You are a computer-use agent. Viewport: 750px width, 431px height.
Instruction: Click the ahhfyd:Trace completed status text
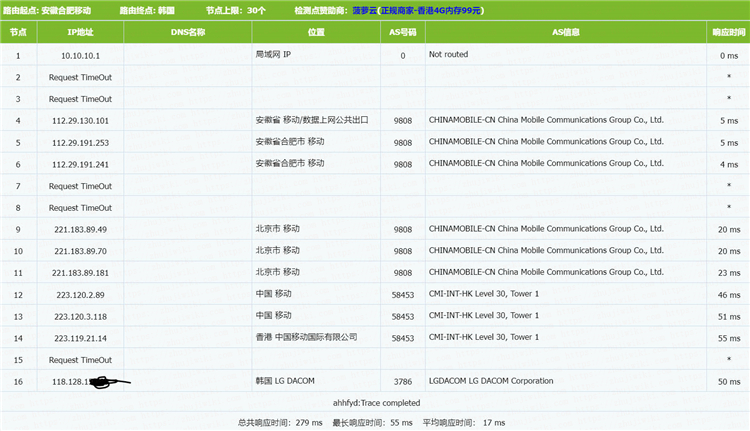coord(375,402)
